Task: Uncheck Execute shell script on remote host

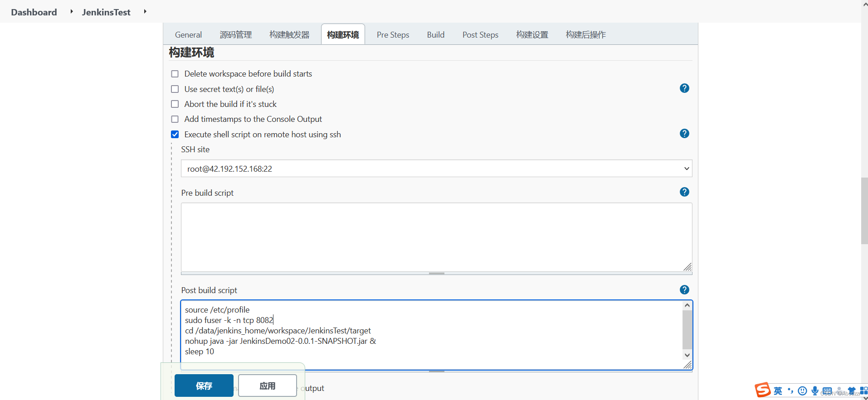Action: 175,135
